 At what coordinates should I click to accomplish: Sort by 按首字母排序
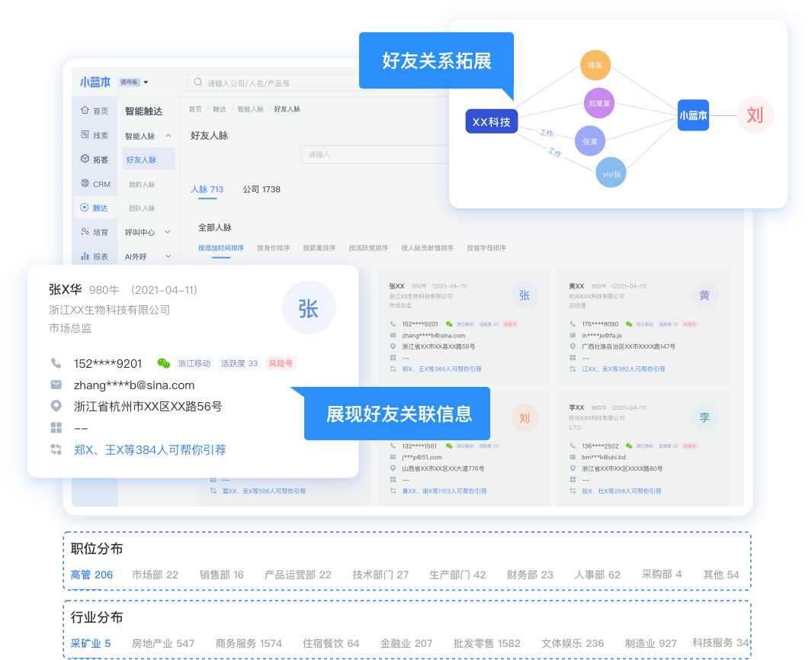(x=486, y=248)
